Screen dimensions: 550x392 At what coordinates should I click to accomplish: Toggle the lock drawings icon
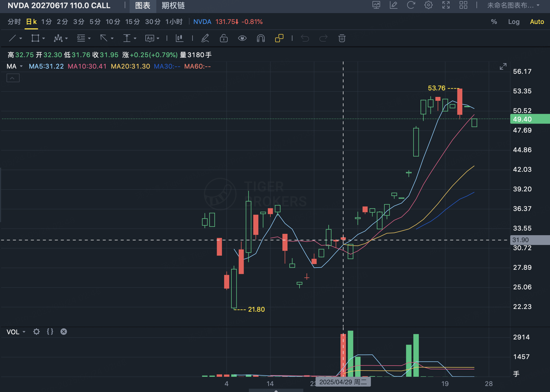[x=224, y=38]
